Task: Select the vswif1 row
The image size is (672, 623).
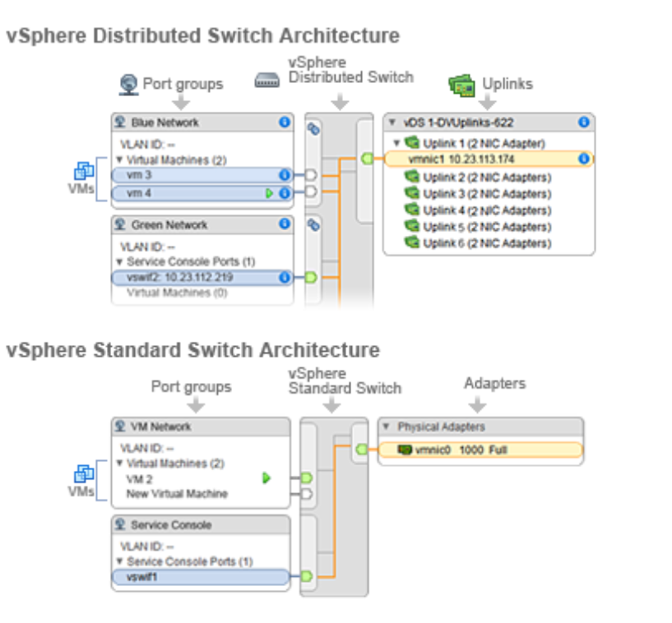Action: (x=201, y=577)
